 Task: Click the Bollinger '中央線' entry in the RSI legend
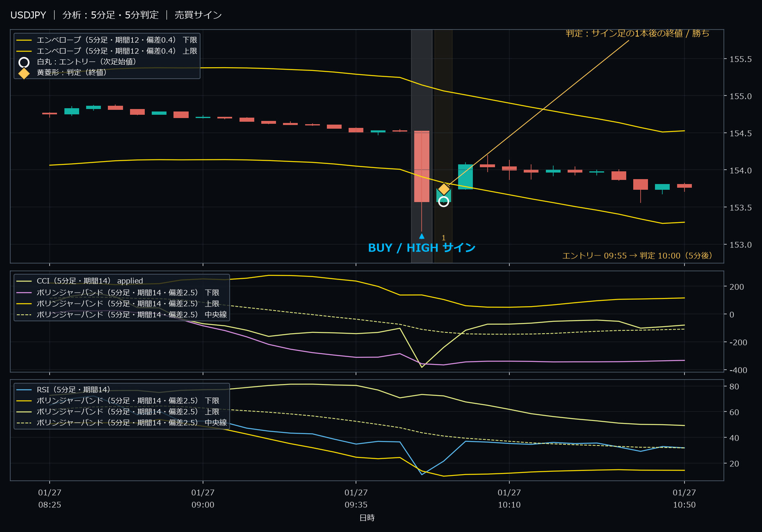coord(121,423)
